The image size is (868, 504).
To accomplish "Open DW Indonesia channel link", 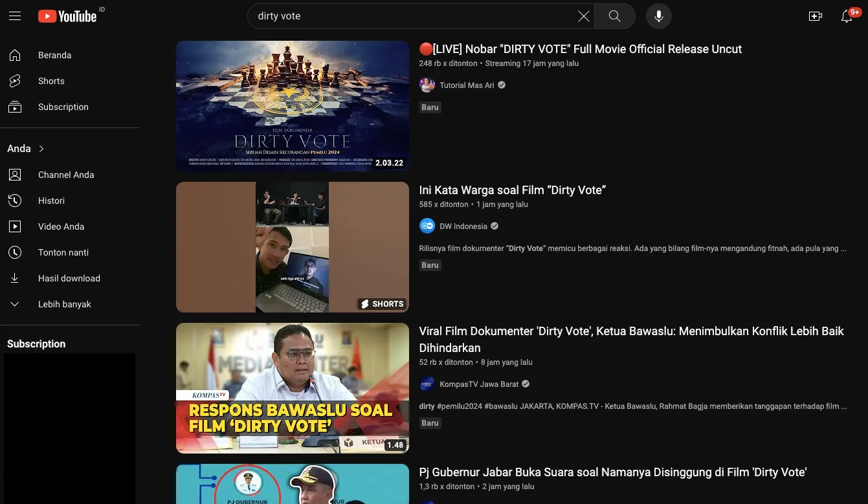I will click(x=463, y=226).
